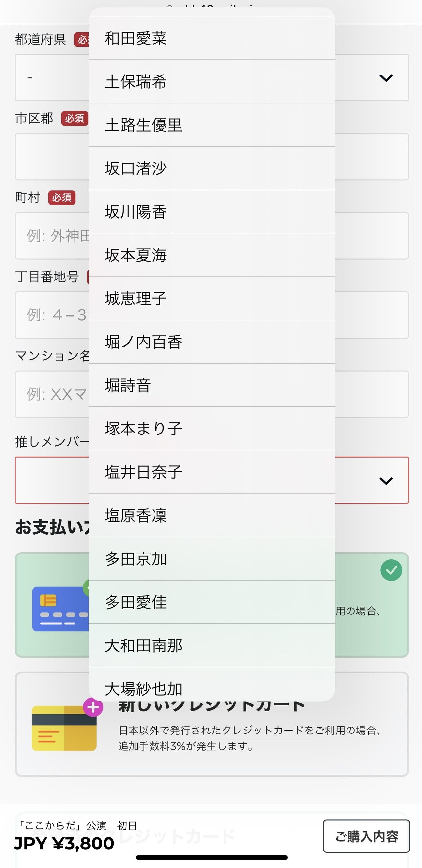Pick 堀ノ内百香 in the member picker

click(x=212, y=342)
